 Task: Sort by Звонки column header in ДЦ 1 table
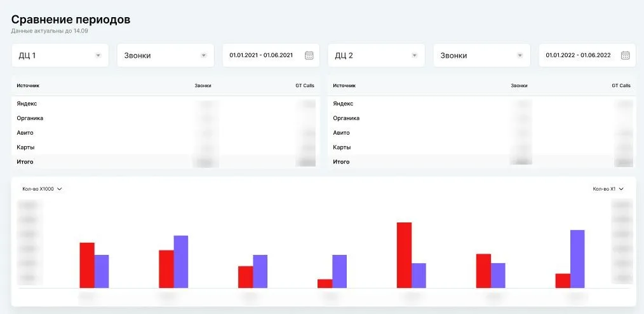(203, 85)
